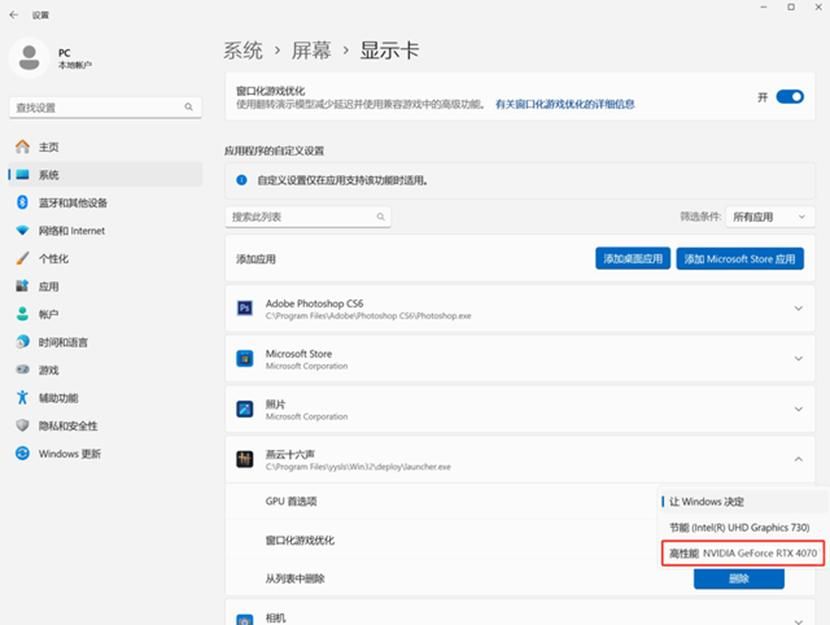
Task: Click the 隐私和安全性 shield icon
Action: (22, 425)
